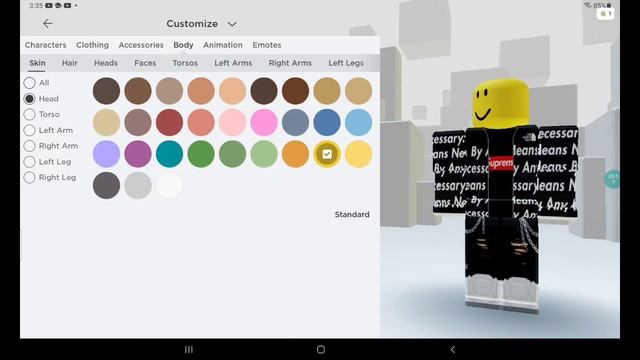Pick the pale pink skin swatch

coord(232,122)
